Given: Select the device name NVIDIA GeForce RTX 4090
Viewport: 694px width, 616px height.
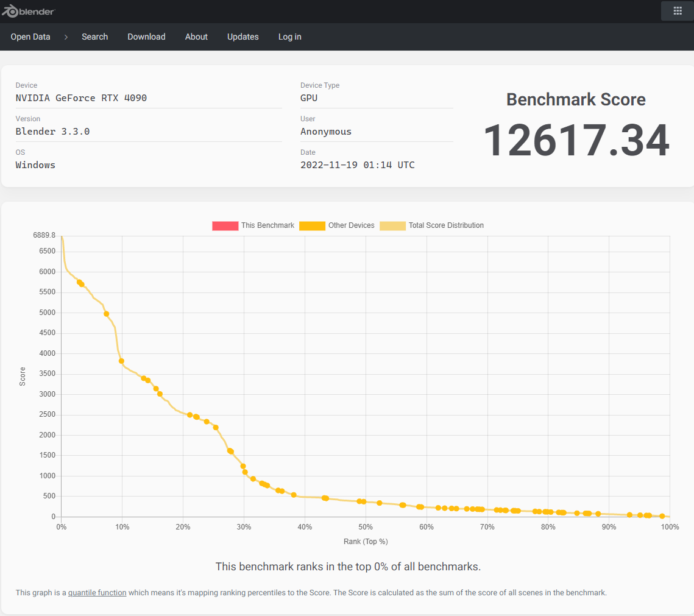Looking at the screenshot, I should pos(82,98).
